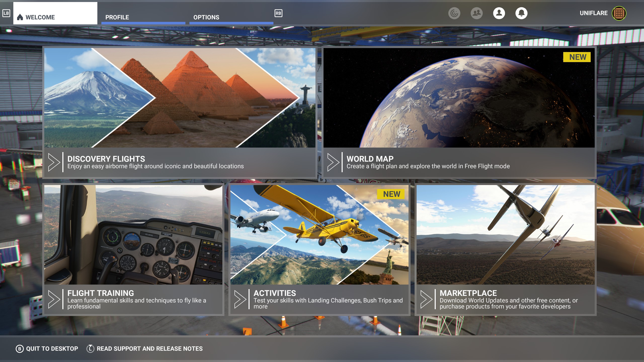644x362 pixels.
Task: Click the World Map double-chevron arrow
Action: [x=333, y=162]
